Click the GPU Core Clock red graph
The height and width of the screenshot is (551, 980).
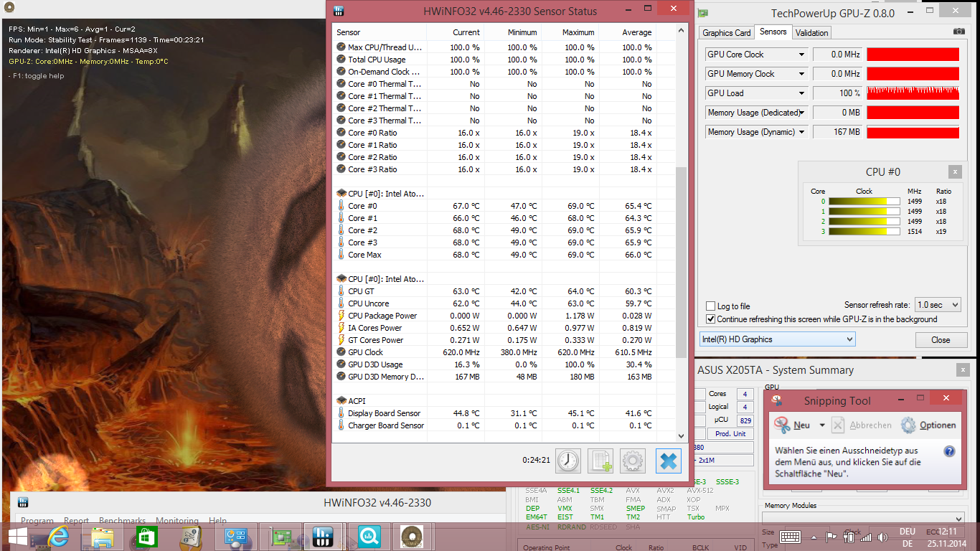click(x=913, y=55)
